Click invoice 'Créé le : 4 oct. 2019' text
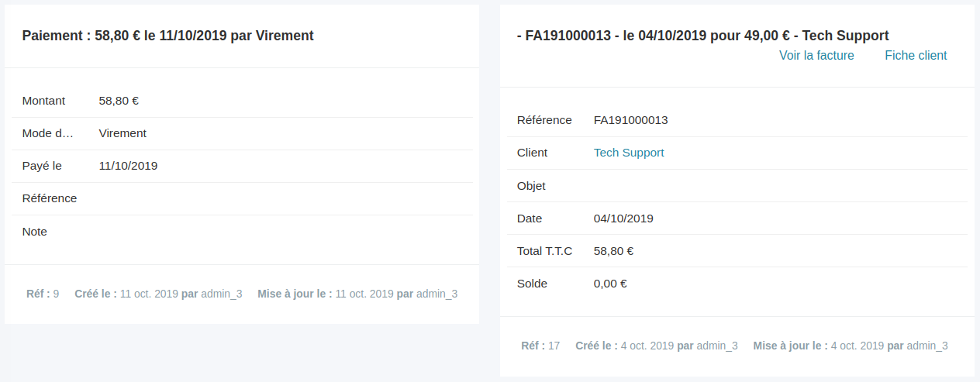This screenshot has width=980, height=382. click(x=625, y=346)
